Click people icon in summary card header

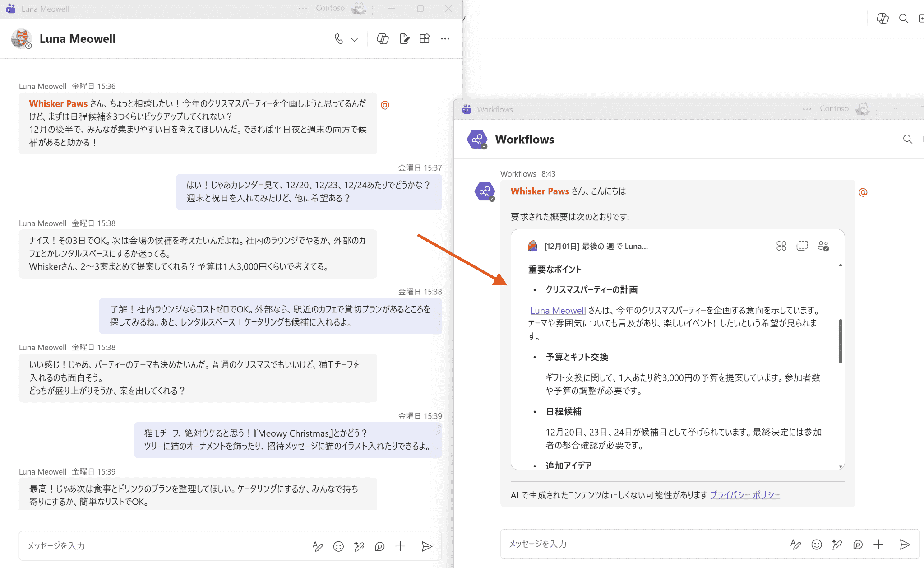click(x=823, y=246)
